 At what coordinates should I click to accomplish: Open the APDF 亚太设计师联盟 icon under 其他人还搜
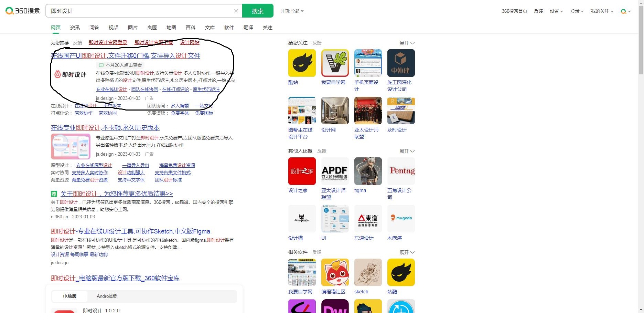pos(335,171)
